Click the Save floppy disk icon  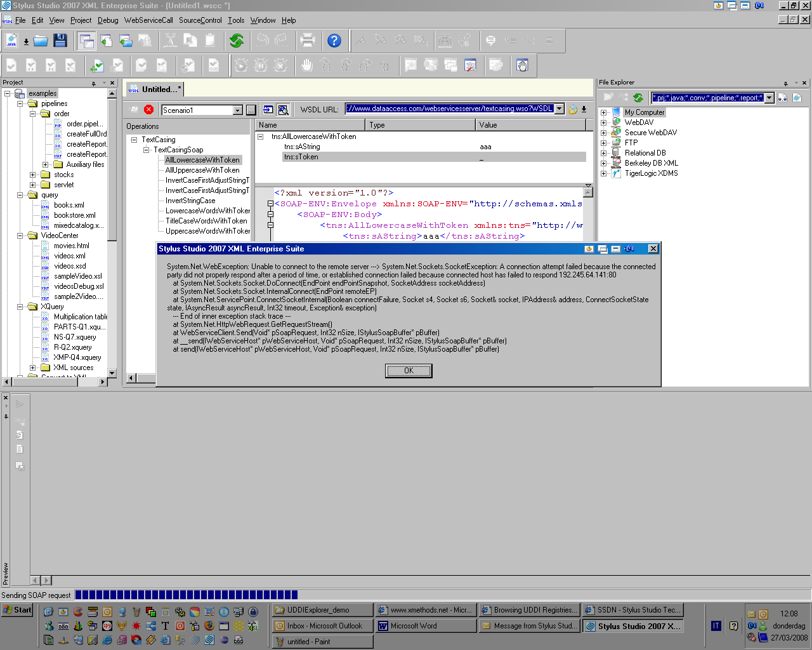click(60, 41)
